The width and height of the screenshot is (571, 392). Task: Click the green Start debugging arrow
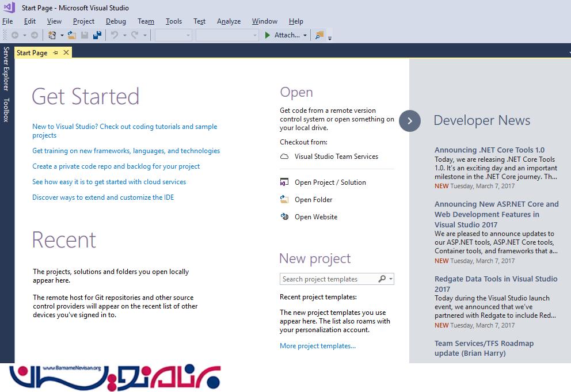click(x=267, y=35)
